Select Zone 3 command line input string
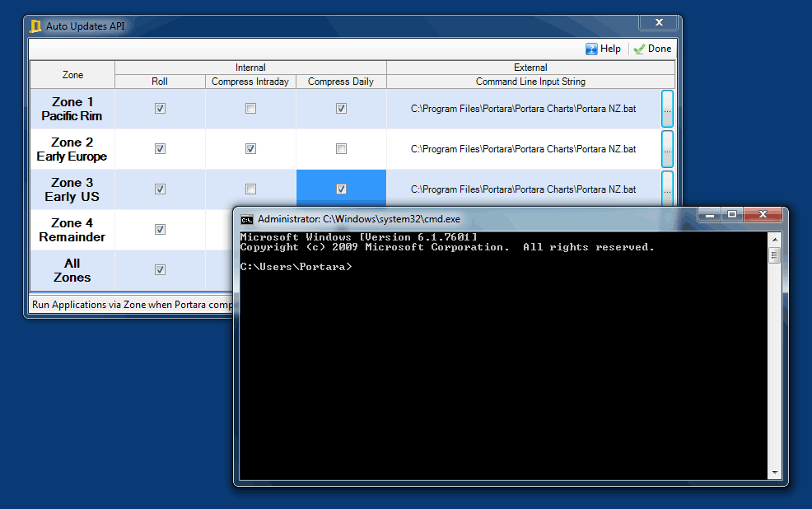The image size is (812, 509). pos(523,189)
